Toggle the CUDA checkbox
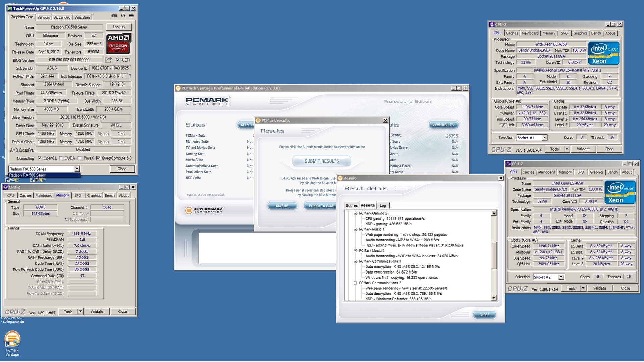The width and height of the screenshot is (644, 362). (x=61, y=158)
